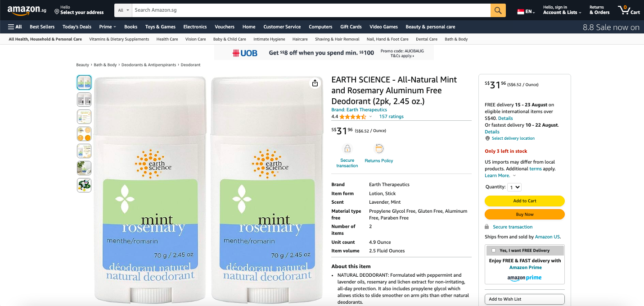Open Books in navigation bar
The image size is (644, 306).
pyautogui.click(x=131, y=27)
